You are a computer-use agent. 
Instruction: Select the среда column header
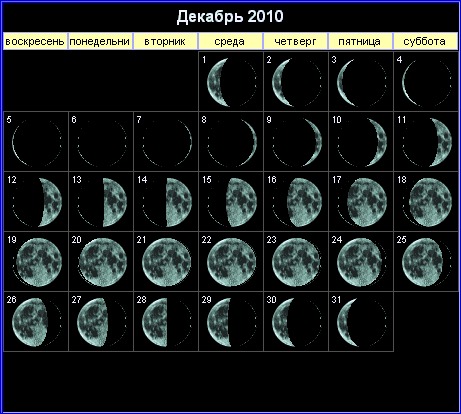[230, 41]
